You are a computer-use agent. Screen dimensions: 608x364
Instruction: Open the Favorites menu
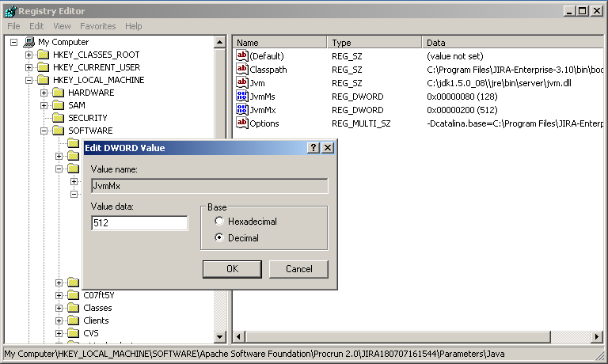(97, 26)
